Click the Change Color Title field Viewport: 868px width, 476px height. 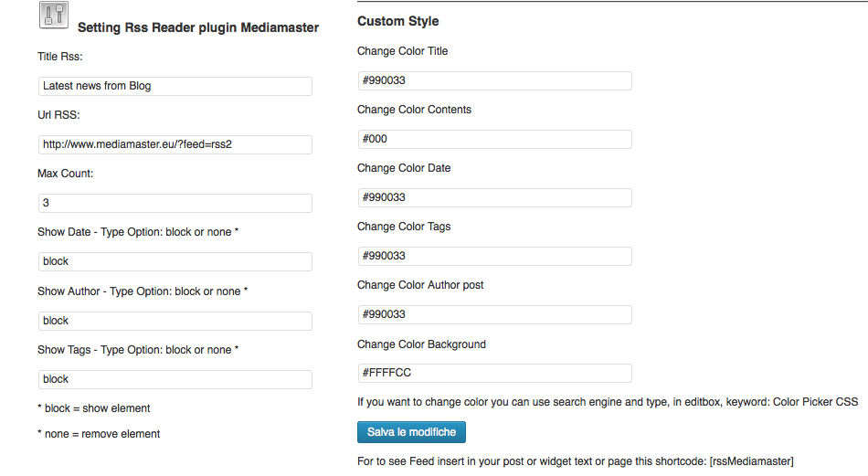(494, 80)
